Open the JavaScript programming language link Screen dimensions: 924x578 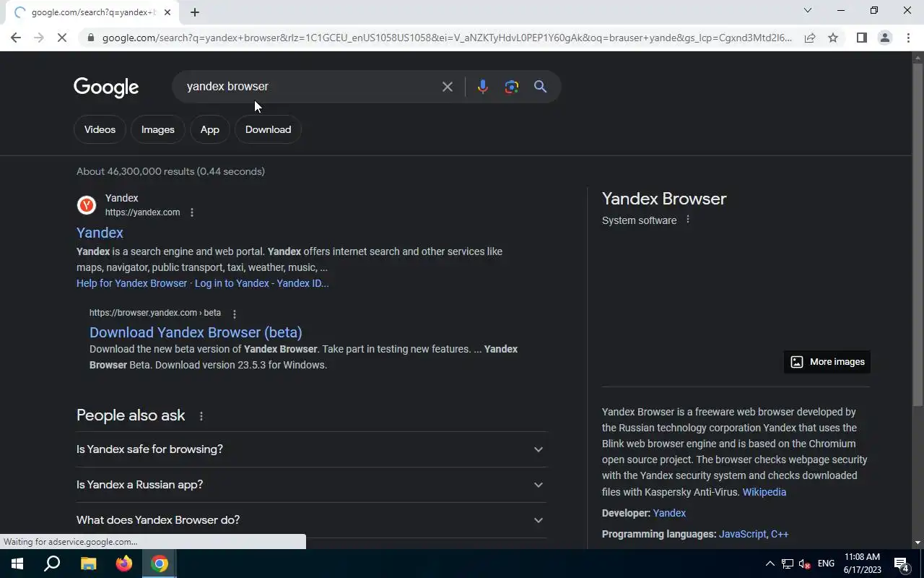(x=742, y=534)
